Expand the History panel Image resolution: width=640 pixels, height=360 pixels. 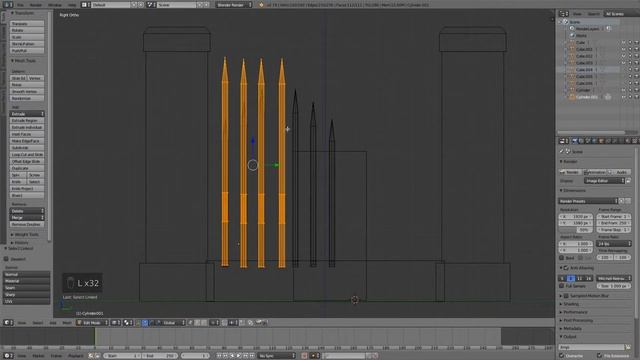(x=20, y=242)
